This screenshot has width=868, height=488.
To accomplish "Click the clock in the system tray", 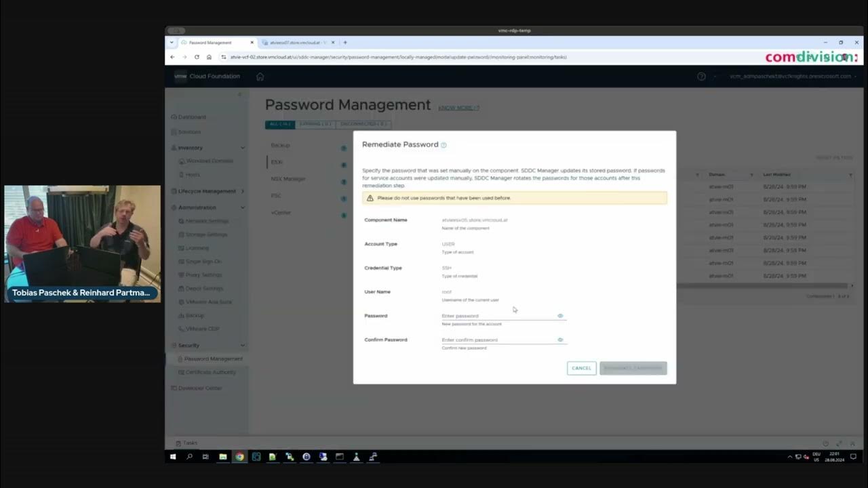I will click(x=835, y=457).
